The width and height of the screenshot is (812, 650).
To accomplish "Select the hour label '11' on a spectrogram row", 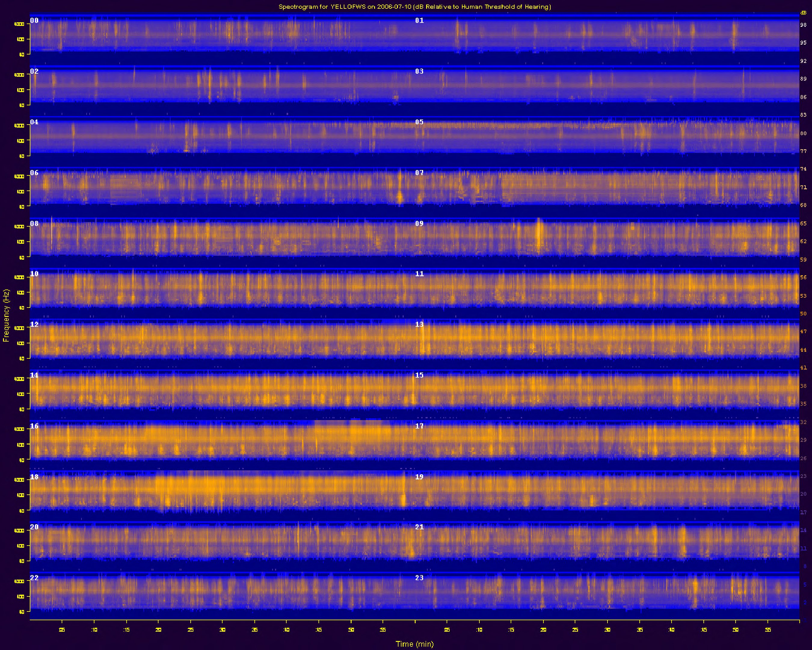I will tap(420, 274).
